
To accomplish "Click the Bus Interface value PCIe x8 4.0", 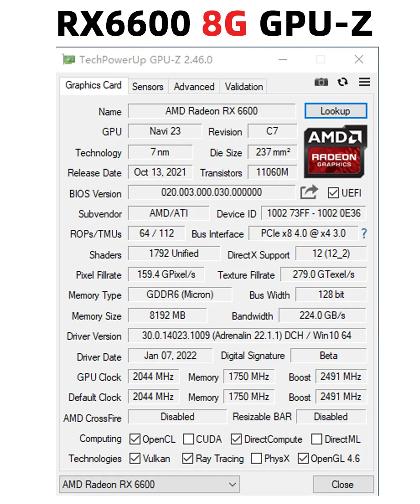I will 303,234.
